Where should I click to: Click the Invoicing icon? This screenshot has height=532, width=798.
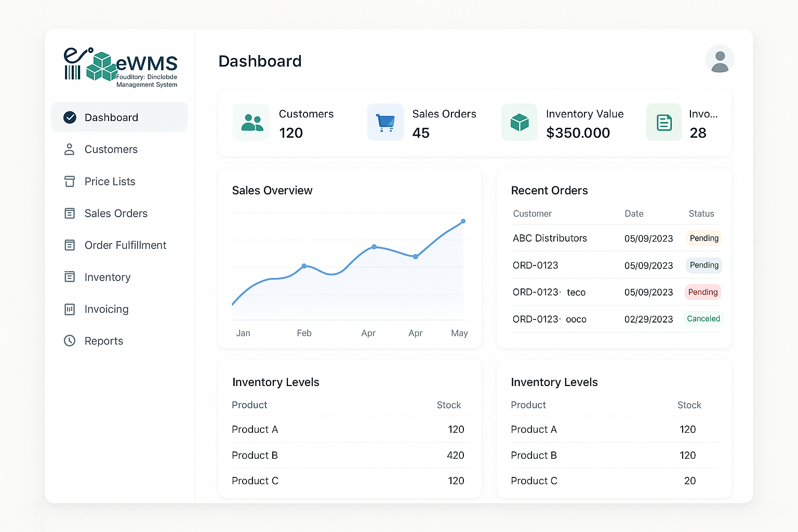pos(70,309)
